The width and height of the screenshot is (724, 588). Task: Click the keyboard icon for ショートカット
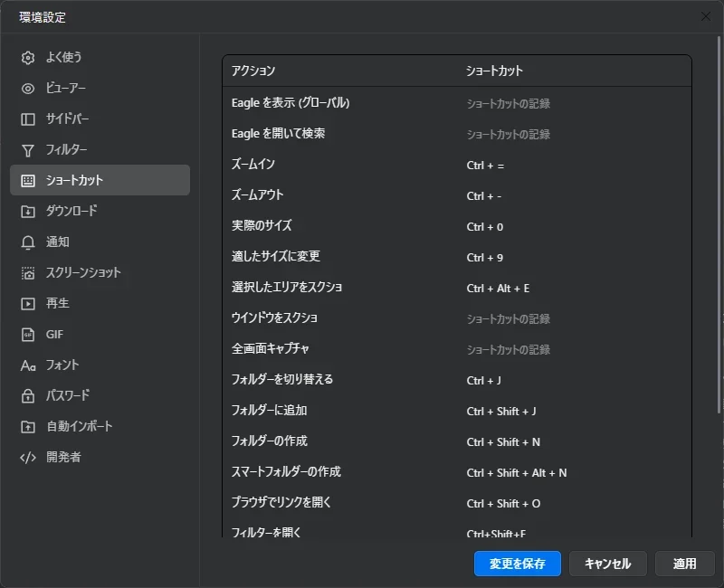[x=28, y=180]
